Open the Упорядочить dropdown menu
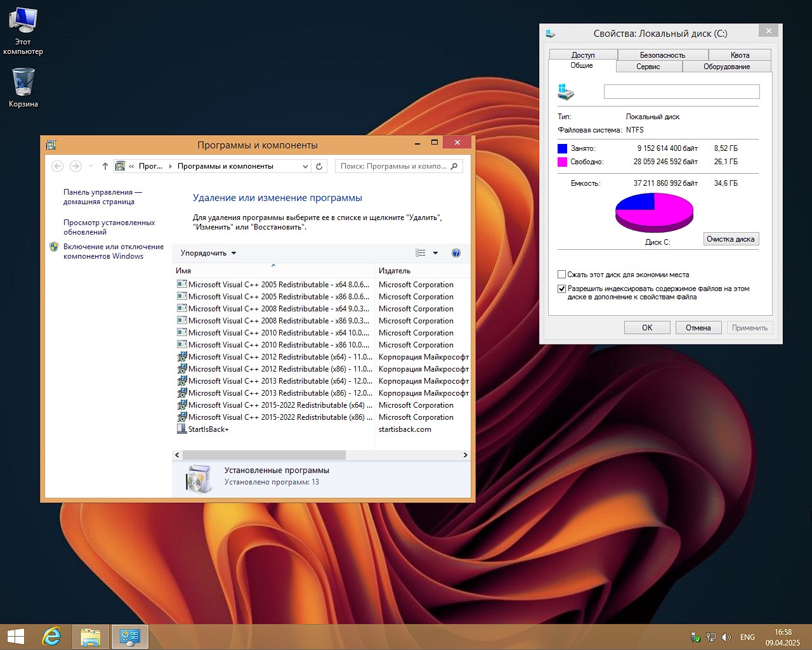 tap(208, 253)
